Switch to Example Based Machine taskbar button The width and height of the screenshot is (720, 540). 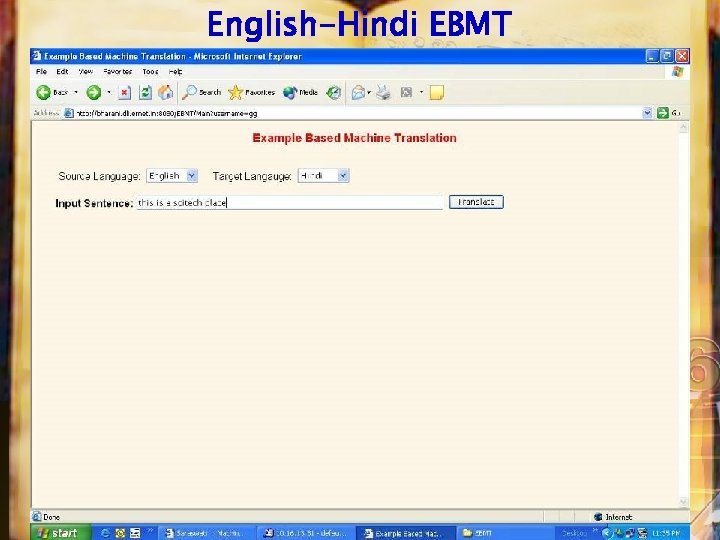[405, 533]
